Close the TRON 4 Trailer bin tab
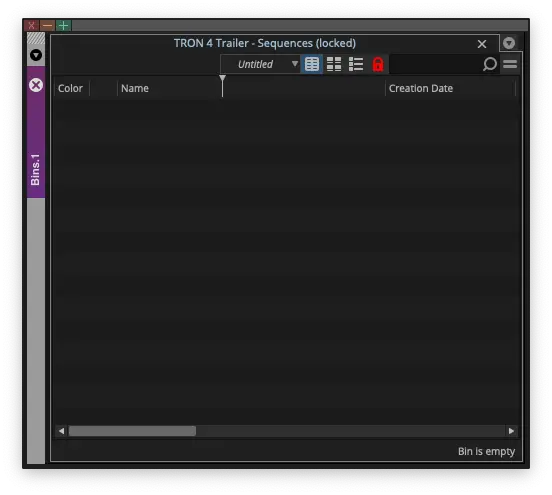 click(482, 44)
